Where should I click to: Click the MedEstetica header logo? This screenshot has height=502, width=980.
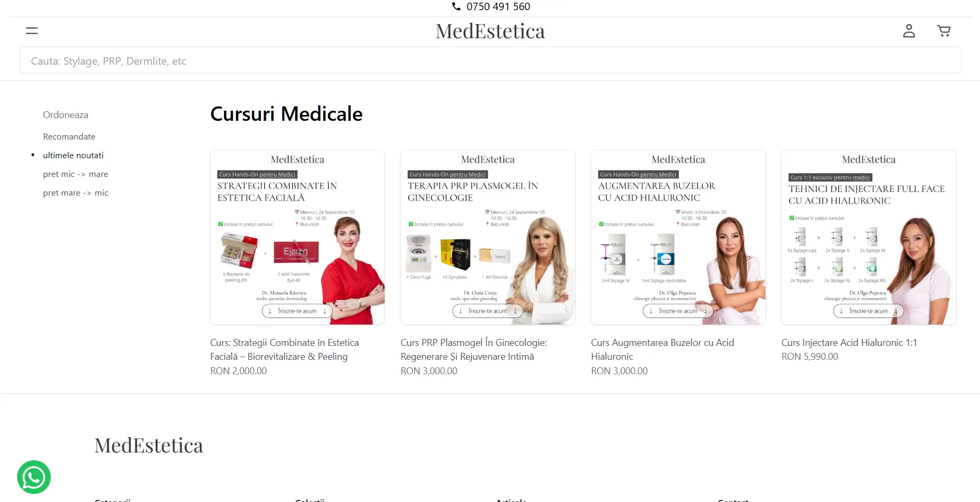490,31
